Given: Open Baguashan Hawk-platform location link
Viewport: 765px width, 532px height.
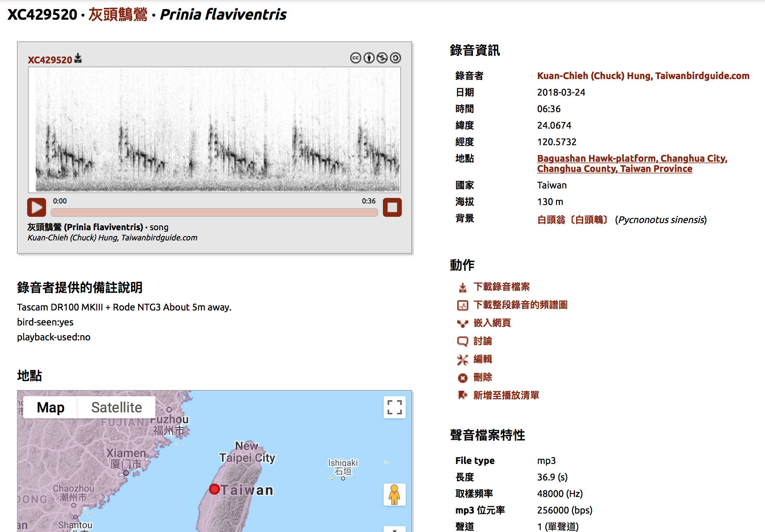Looking at the screenshot, I should click(x=632, y=163).
